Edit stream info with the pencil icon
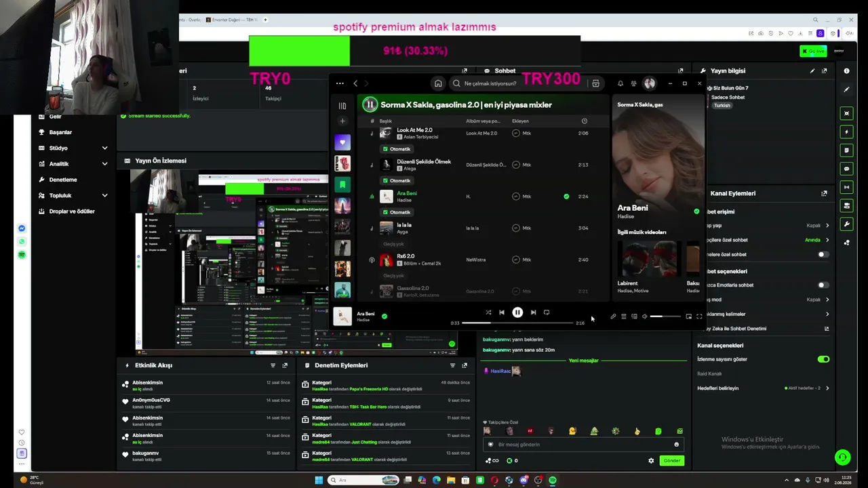Screen dimensions: 868x488 (x=812, y=70)
